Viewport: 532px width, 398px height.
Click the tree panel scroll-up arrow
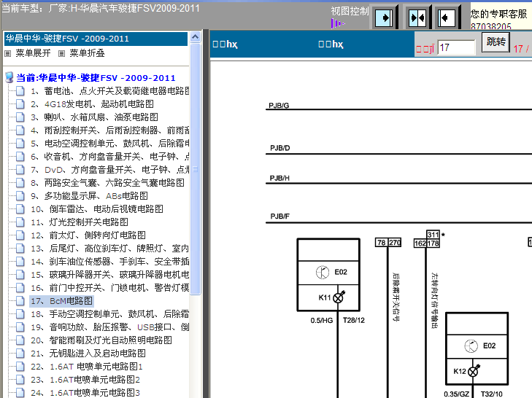pyautogui.click(x=195, y=36)
